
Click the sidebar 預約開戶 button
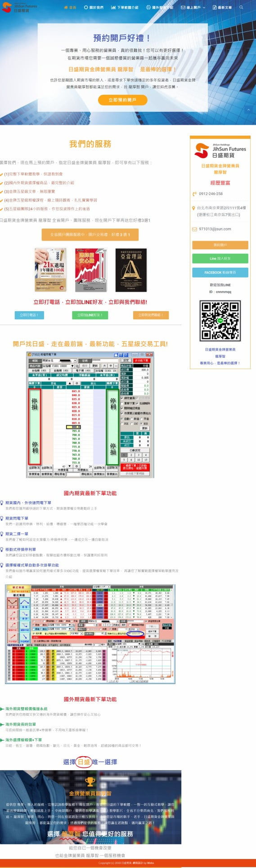pyautogui.click(x=220, y=245)
